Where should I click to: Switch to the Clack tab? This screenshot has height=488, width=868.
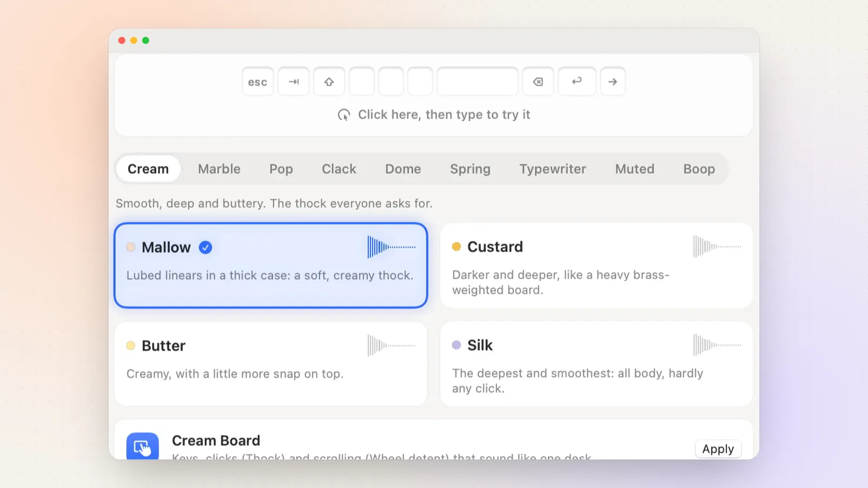tap(339, 169)
